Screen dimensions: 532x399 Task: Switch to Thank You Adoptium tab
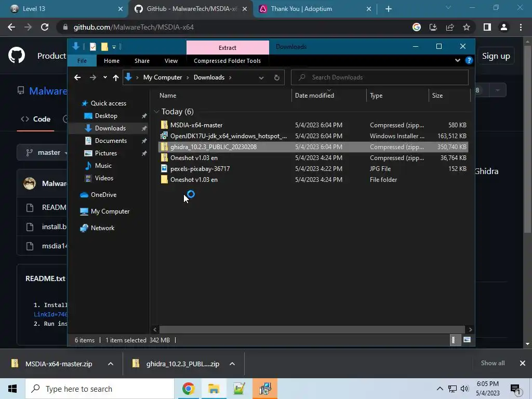pyautogui.click(x=314, y=9)
